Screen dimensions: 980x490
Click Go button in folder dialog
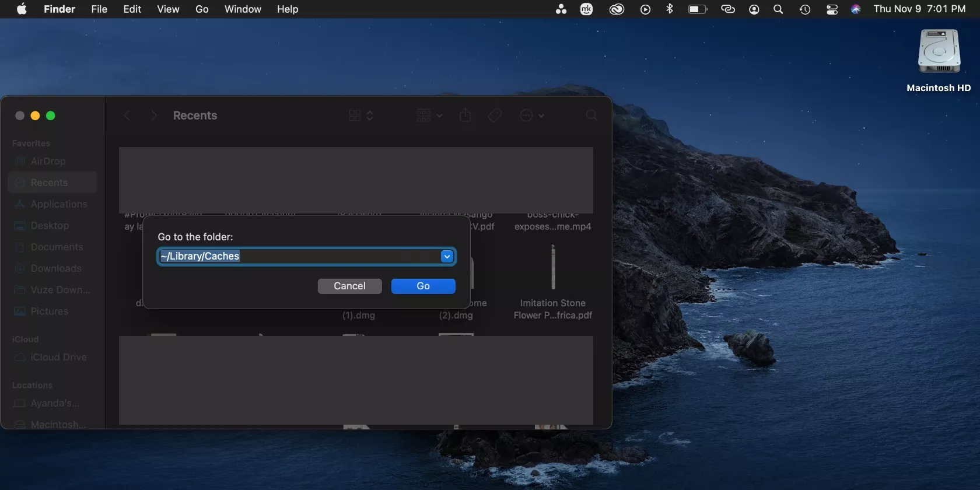pos(423,286)
